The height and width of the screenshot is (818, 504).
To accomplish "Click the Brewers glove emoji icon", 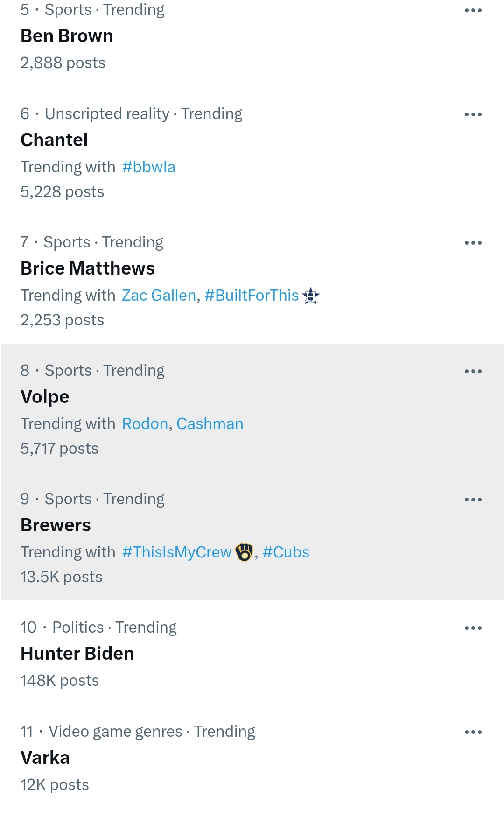I will [244, 552].
